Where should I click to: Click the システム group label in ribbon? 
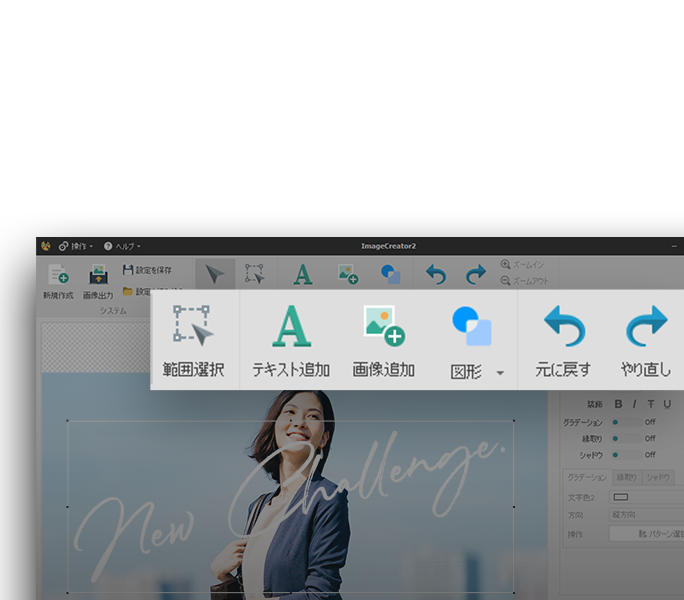(x=113, y=311)
